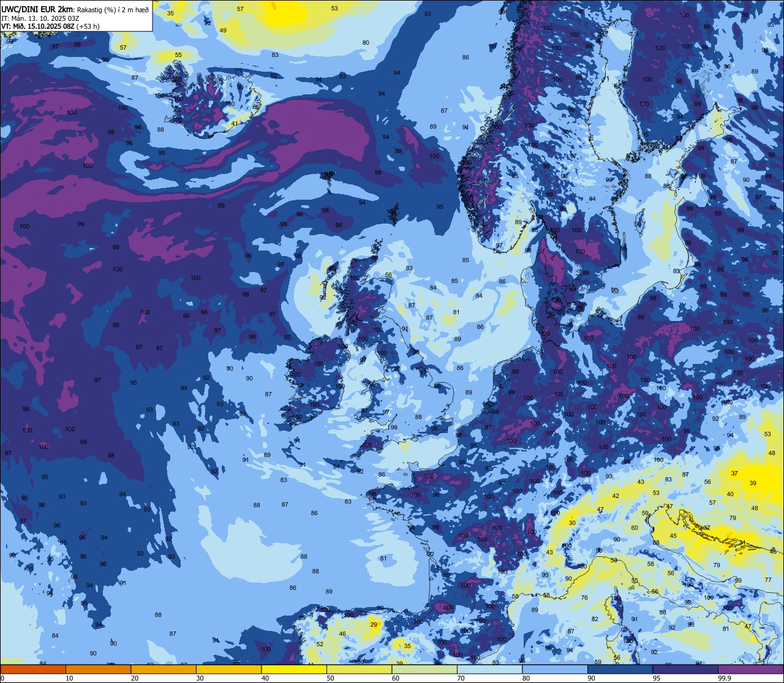Click the 80–90 light blue legend swatch
The image size is (784, 683).
(x=555, y=669)
